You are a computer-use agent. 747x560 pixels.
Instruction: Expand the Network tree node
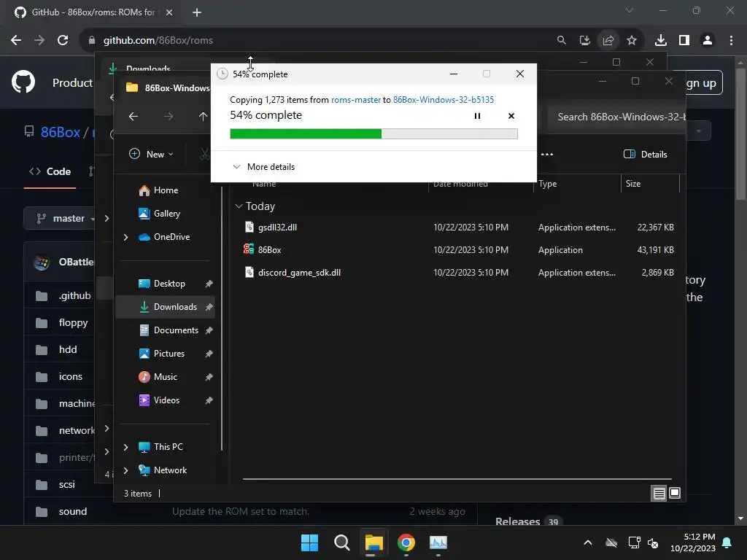pyautogui.click(x=125, y=470)
